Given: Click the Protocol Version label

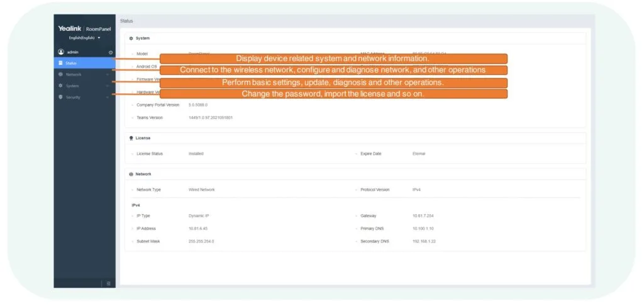Looking at the screenshot, I should point(375,190).
